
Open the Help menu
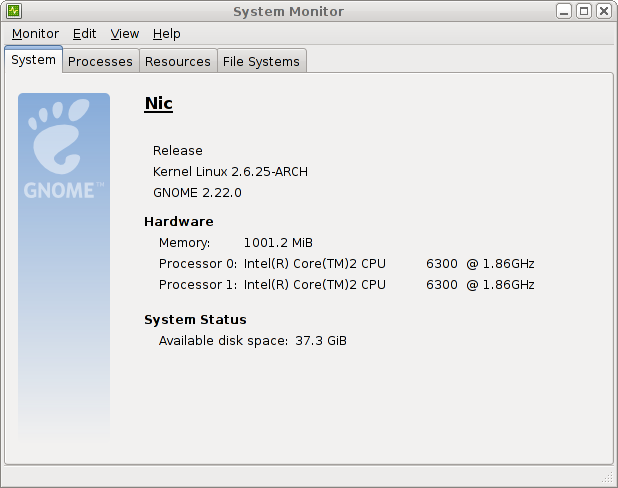[166, 34]
